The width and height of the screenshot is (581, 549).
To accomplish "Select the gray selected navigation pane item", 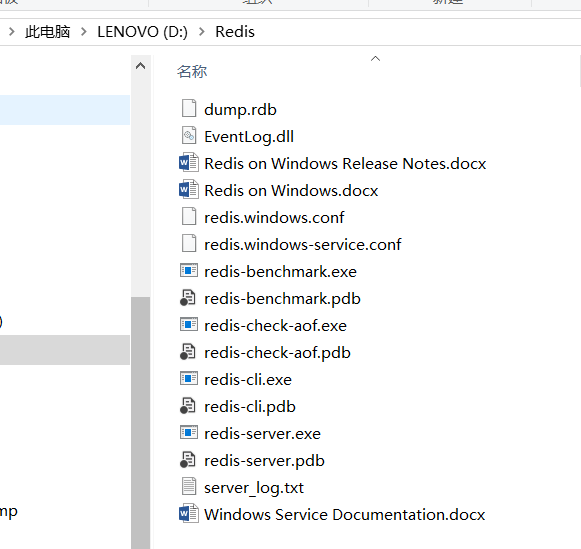I will [x=65, y=350].
